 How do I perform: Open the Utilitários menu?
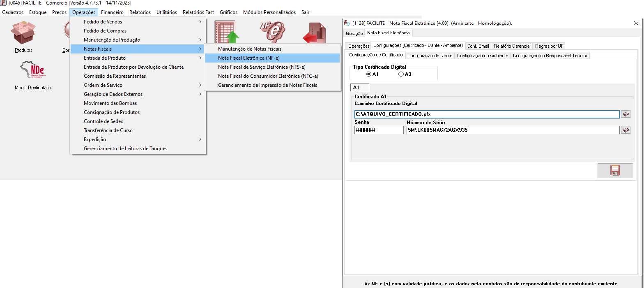tap(167, 12)
